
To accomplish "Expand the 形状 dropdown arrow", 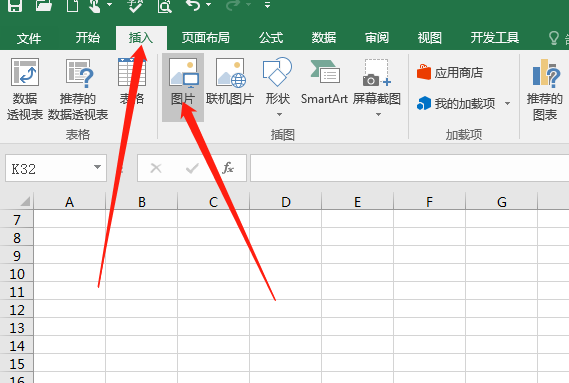I will (279, 114).
